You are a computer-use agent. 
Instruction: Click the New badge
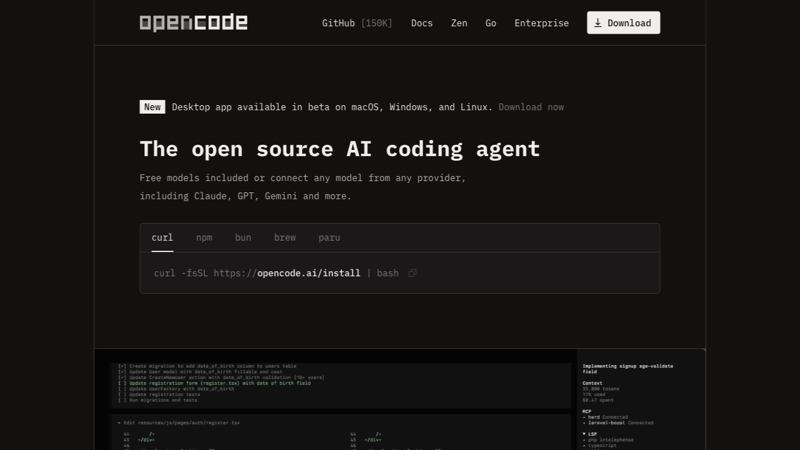pos(152,107)
